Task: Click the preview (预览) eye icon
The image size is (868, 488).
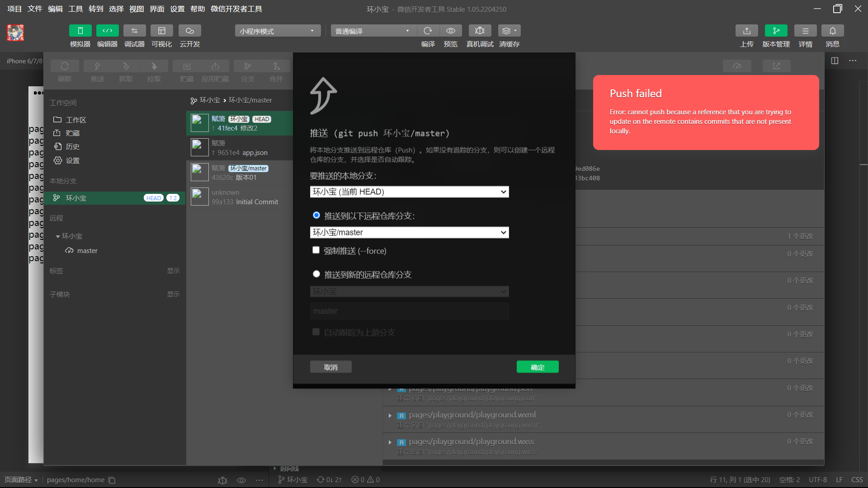Action: click(x=450, y=31)
